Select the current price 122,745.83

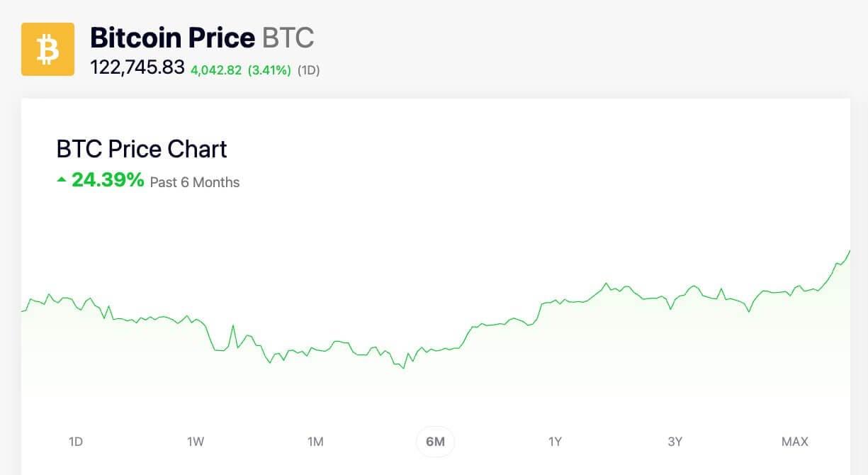point(139,70)
